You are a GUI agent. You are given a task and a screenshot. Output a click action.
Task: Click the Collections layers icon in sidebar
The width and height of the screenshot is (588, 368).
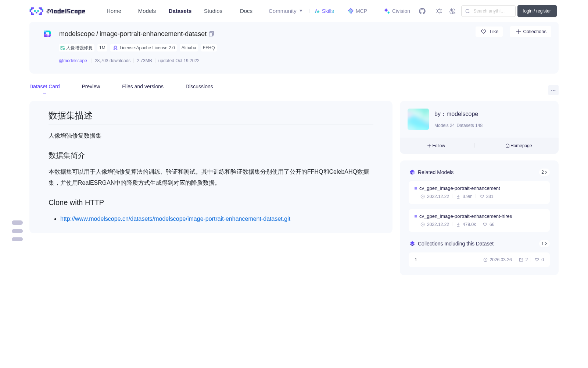pos(412,244)
